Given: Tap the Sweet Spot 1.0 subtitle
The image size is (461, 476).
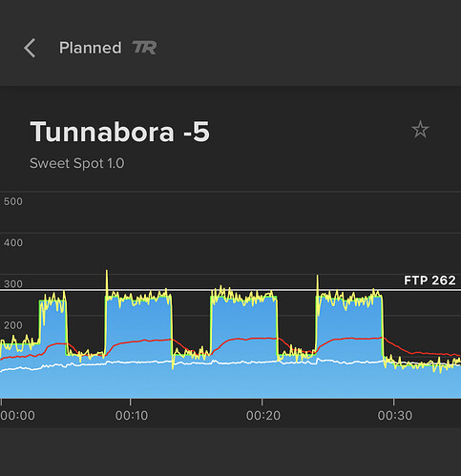Looking at the screenshot, I should pos(77,163).
